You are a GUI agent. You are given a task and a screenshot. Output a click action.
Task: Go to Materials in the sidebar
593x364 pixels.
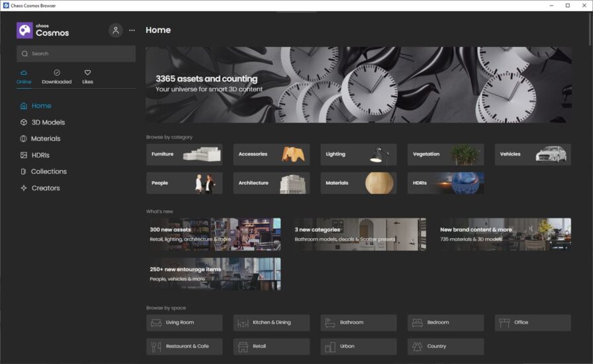[x=46, y=139]
